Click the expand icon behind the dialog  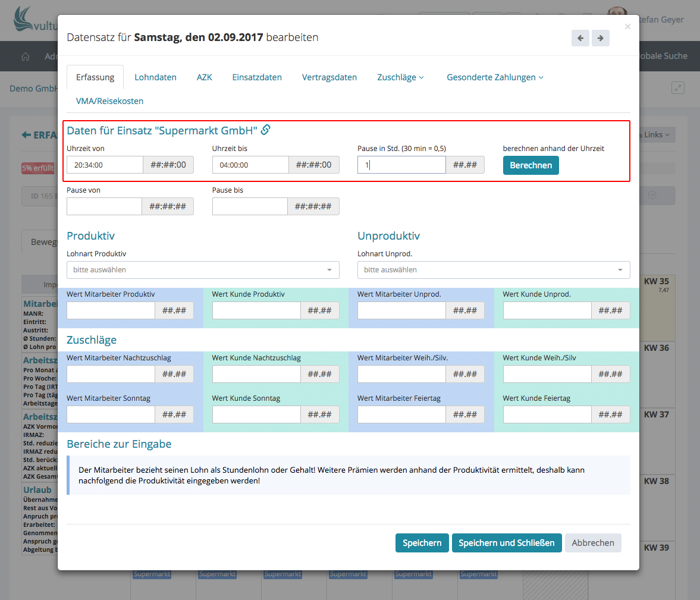pos(677,88)
